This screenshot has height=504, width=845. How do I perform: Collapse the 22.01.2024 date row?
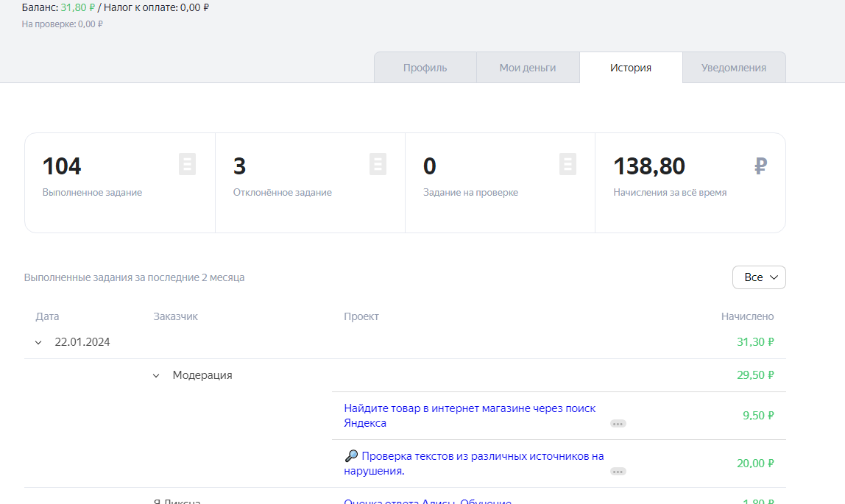pos(38,342)
